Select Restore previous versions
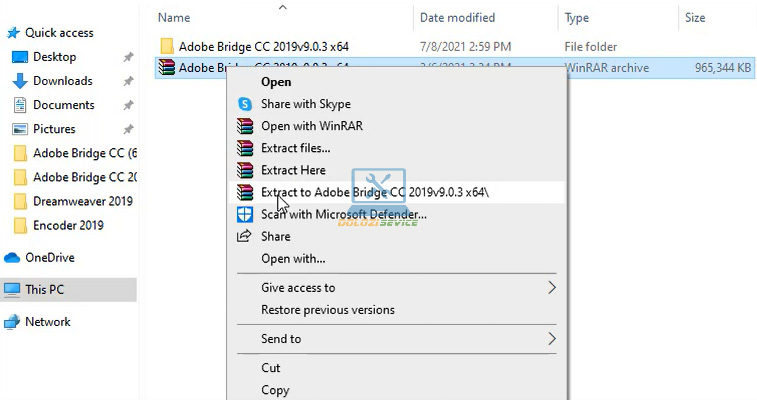Image resolution: width=757 pixels, height=400 pixels. point(327,310)
